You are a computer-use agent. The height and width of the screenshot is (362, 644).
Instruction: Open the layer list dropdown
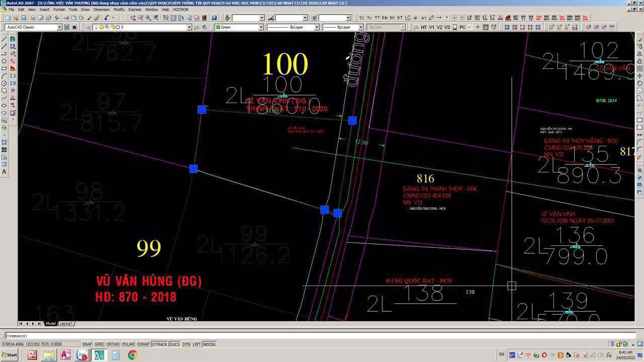click(x=189, y=27)
